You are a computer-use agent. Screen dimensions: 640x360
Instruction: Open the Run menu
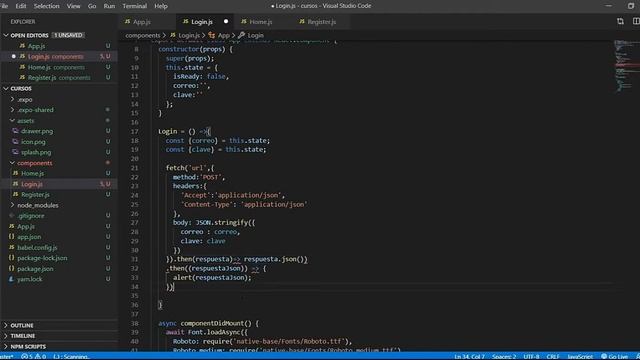coord(109,6)
